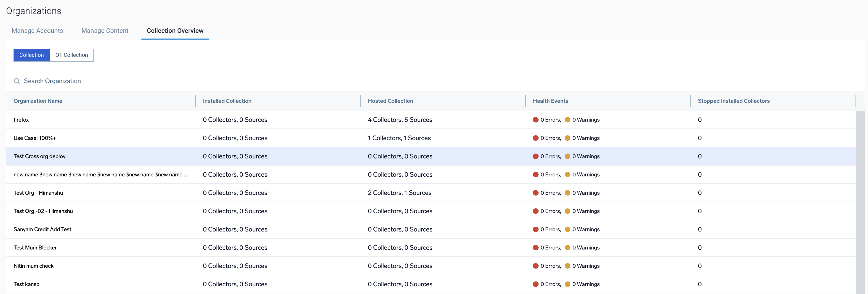Click the search magnifier icon
Viewport: 868px width, 294px height.
point(17,81)
